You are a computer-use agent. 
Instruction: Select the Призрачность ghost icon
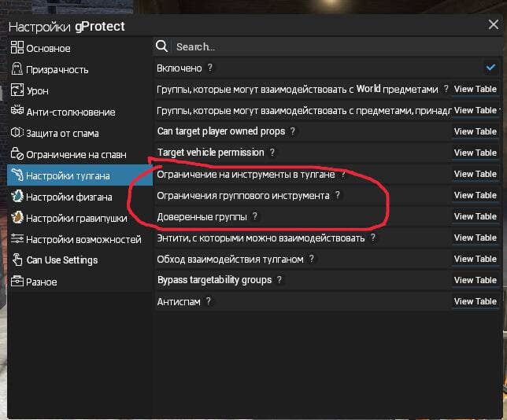[x=17, y=70]
